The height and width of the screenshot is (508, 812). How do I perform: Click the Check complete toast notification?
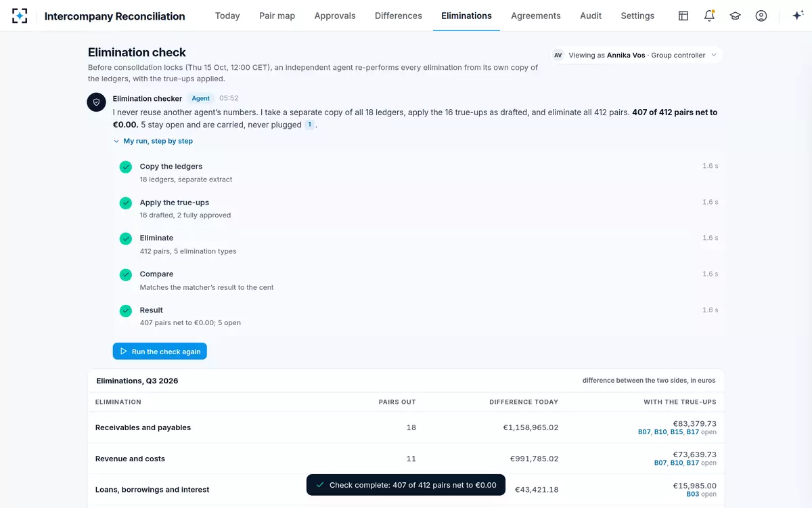tap(406, 485)
